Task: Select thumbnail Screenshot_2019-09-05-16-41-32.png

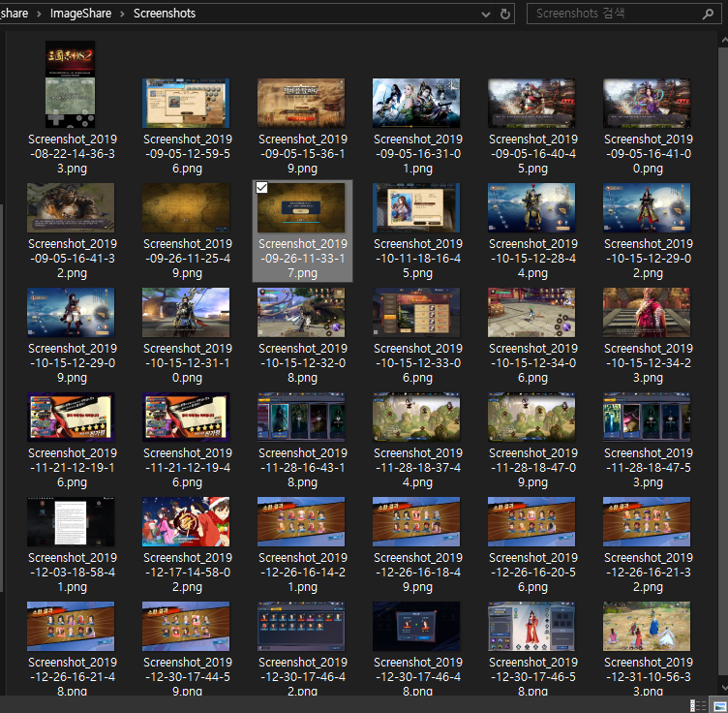Action: click(x=71, y=207)
